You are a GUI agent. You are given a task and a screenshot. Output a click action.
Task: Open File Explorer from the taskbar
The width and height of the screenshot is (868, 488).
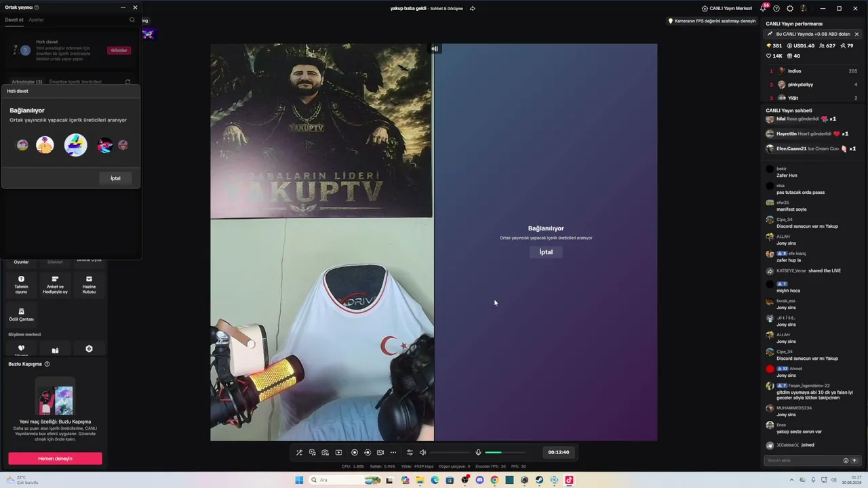click(x=420, y=481)
